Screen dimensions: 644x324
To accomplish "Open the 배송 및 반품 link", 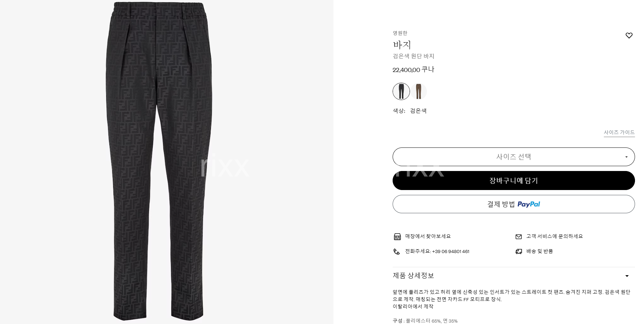I will pyautogui.click(x=539, y=251).
